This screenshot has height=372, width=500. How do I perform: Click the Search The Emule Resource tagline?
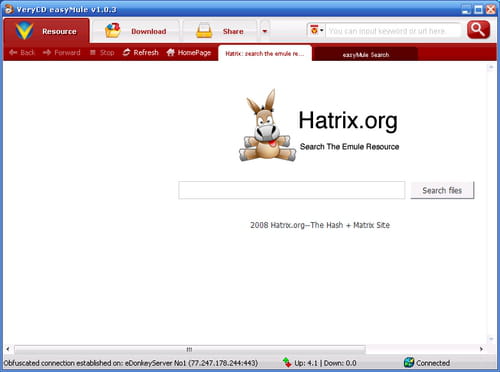click(x=349, y=147)
